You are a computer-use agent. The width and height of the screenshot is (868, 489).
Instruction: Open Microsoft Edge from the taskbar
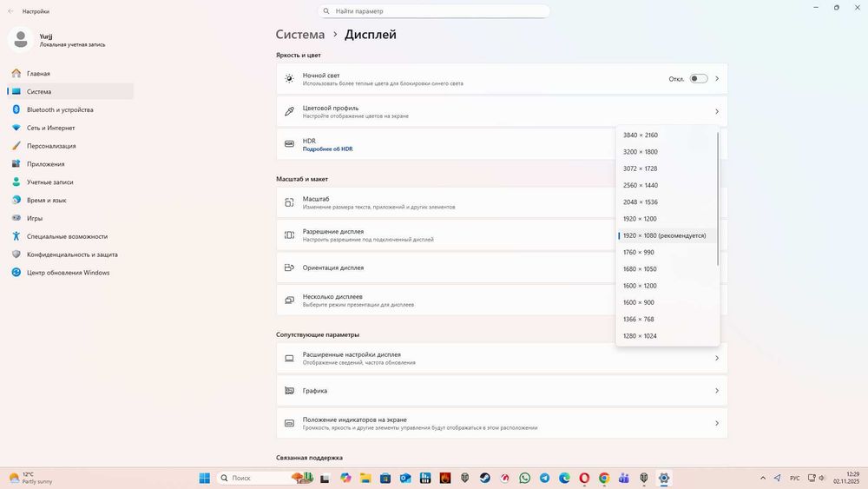tap(565, 478)
